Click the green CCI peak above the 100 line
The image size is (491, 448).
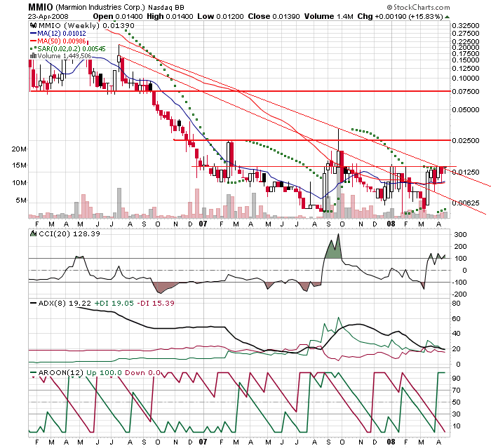pyautogui.click(x=333, y=250)
